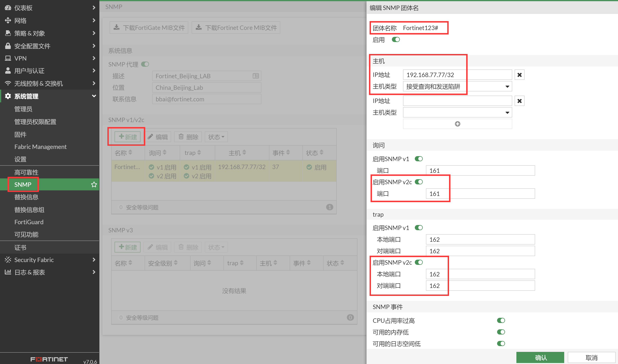Click the trap v2c 对端端口 field
Image resolution: width=618 pixels, height=364 pixels.
pos(480,286)
